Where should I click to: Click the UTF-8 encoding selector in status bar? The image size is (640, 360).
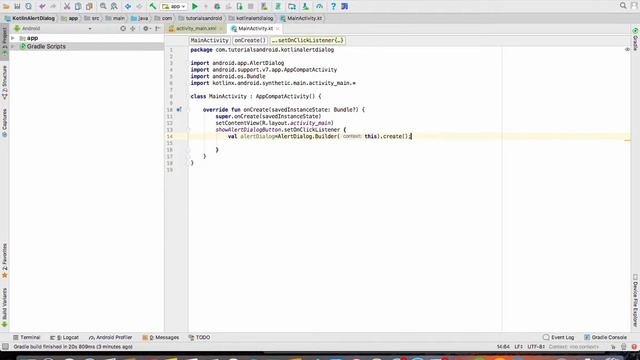click(536, 347)
